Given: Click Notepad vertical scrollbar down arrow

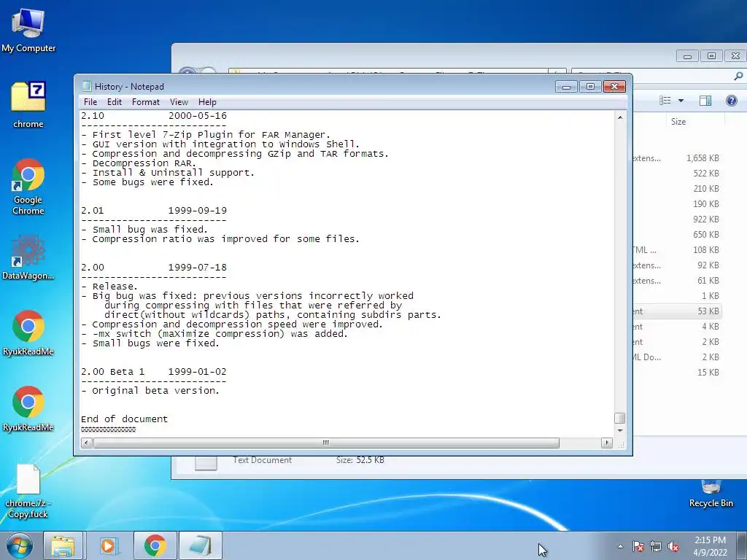Looking at the screenshot, I should [x=620, y=430].
